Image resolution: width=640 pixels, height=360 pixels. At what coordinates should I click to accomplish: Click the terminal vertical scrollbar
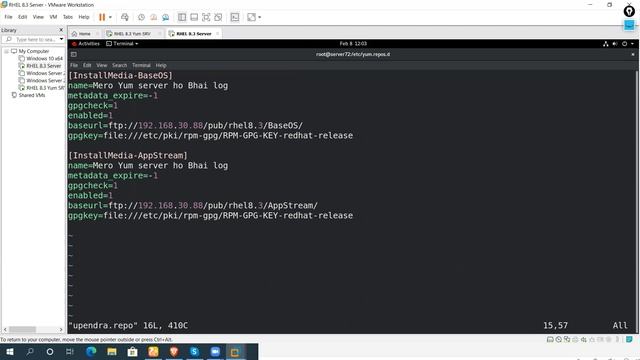[637, 201]
